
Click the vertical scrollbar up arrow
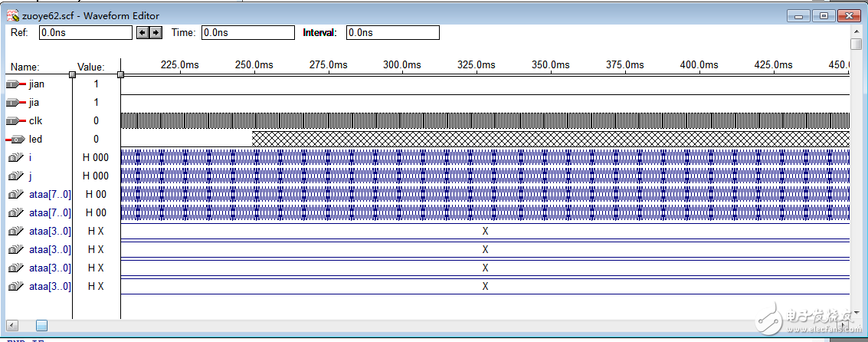(x=857, y=31)
